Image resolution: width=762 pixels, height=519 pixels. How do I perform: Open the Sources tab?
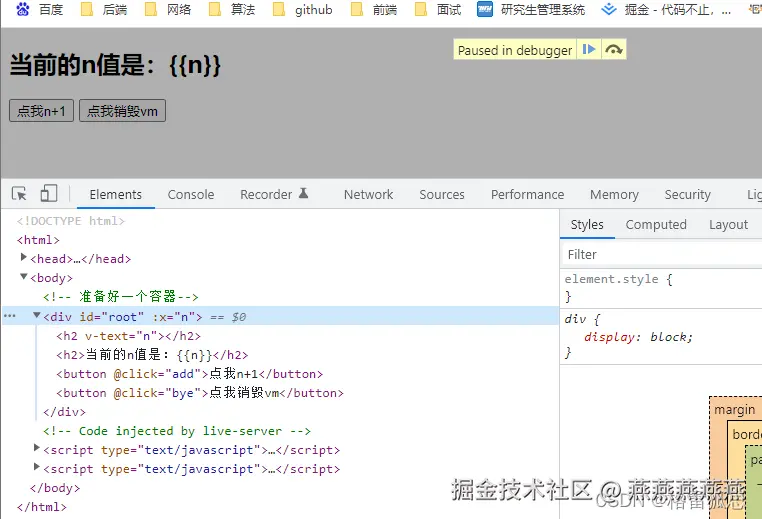coord(442,194)
